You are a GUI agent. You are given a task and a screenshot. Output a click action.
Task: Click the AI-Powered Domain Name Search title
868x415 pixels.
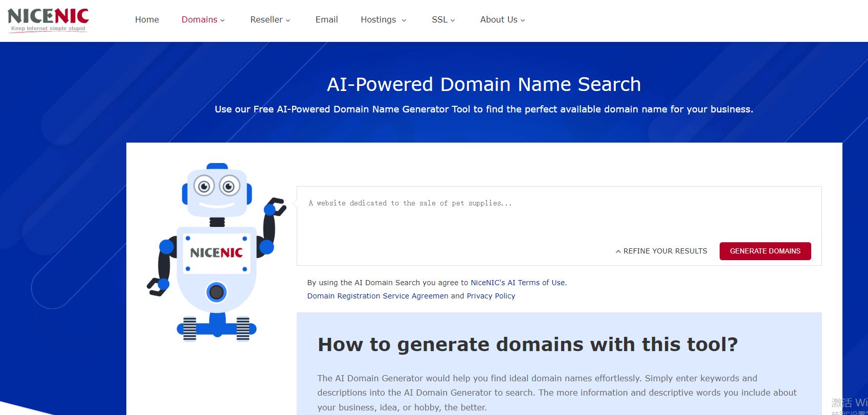pyautogui.click(x=484, y=84)
